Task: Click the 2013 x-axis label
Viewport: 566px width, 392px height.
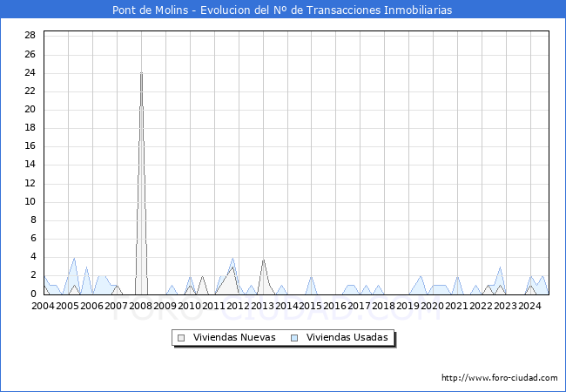Action: 262,306
